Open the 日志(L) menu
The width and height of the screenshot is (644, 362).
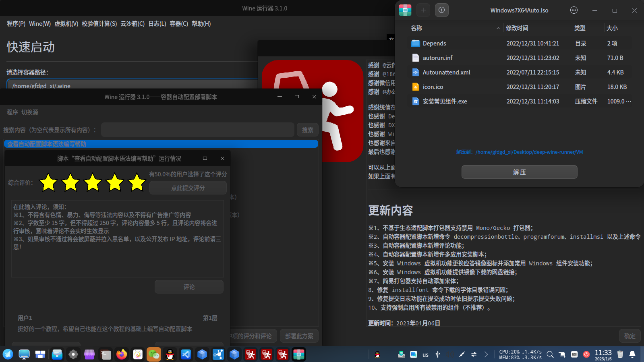(157, 24)
